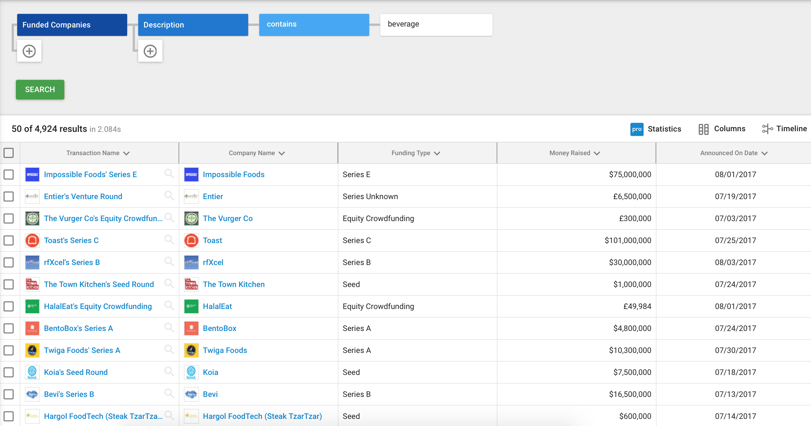Change the Funded Companies filter block
The width and height of the screenshot is (811, 426).
coord(72,25)
